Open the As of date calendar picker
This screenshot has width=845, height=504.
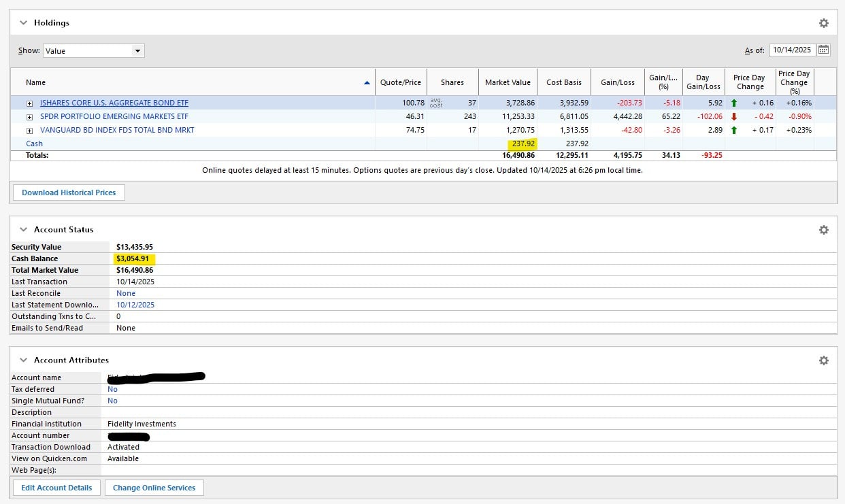823,50
